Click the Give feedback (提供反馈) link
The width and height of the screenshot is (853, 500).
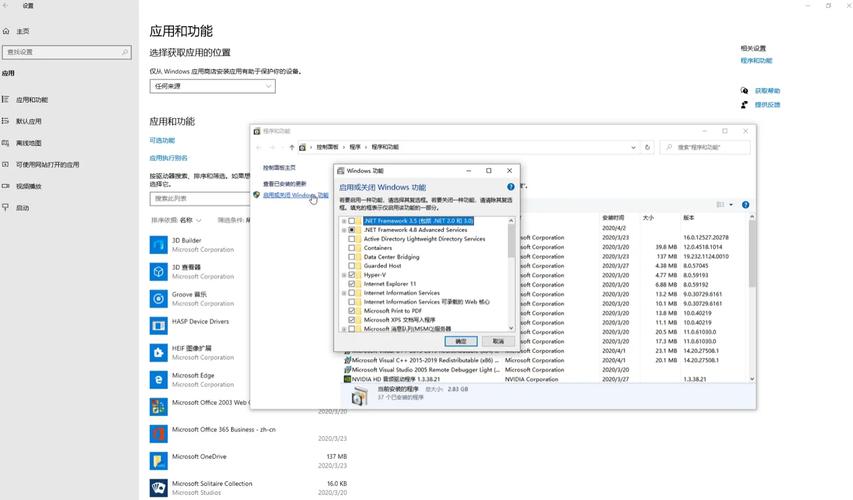767,104
